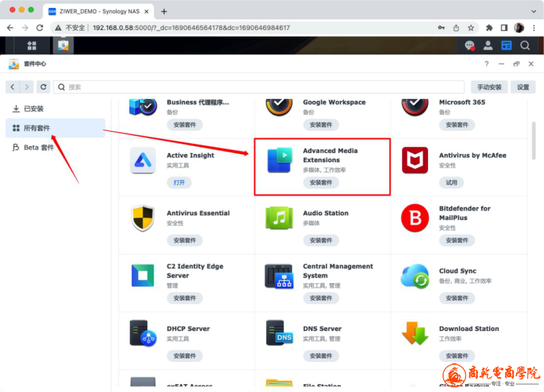The height and width of the screenshot is (392, 544).
Task: Install Advanced Media Extensions package
Action: point(321,183)
